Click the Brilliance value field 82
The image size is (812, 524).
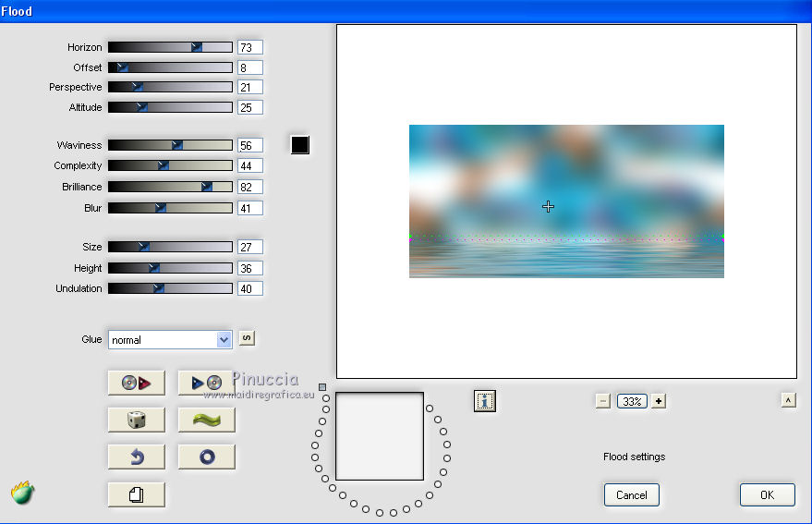pos(250,187)
